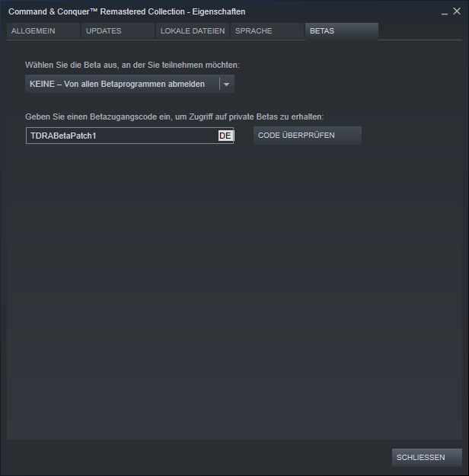Minimize the Eigenschaften window

(445, 12)
